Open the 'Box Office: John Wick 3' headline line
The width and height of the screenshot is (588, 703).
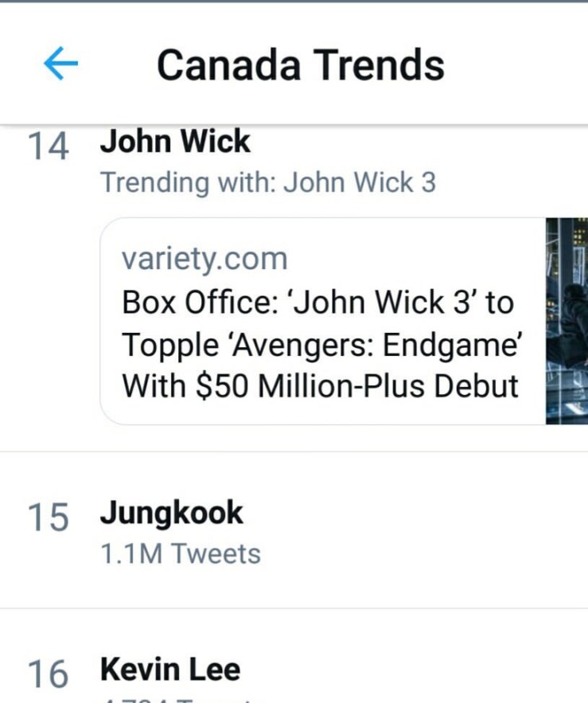pos(317,303)
